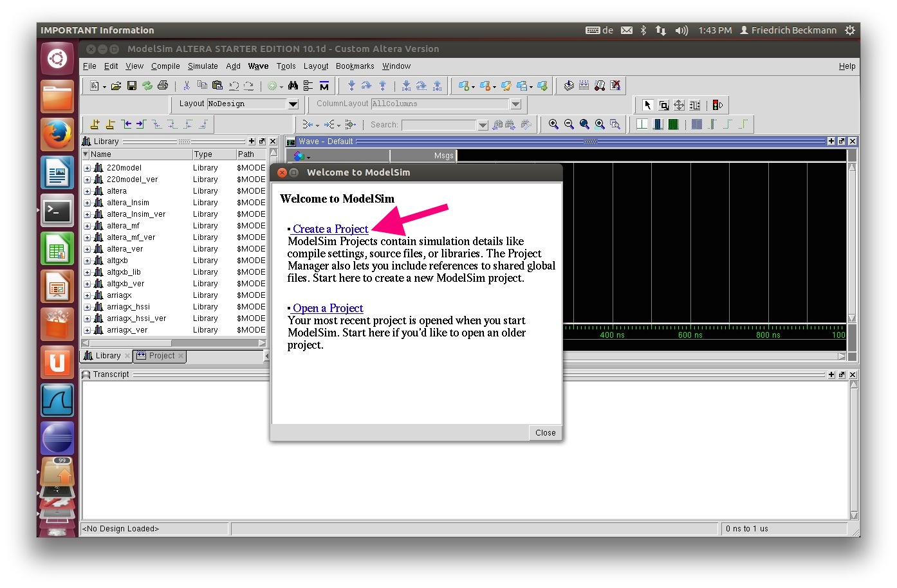
Task: Maximize the Wave panel with plus button
Action: tap(831, 142)
